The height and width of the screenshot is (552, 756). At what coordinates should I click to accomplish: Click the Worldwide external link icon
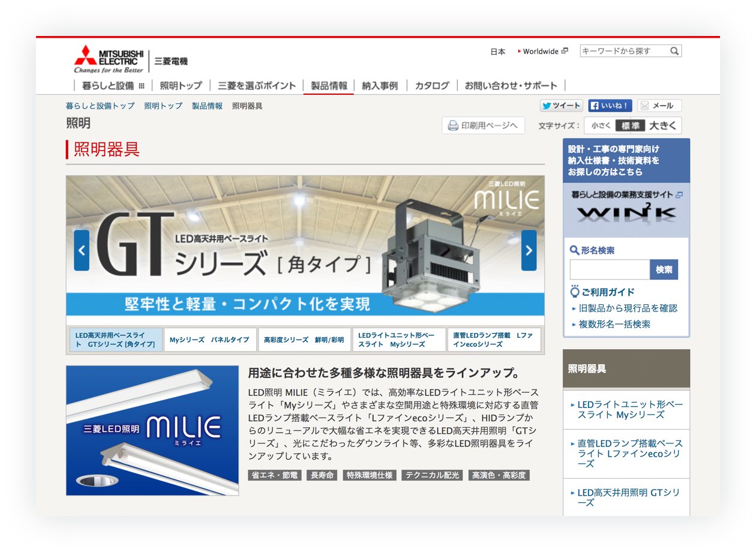pyautogui.click(x=565, y=51)
